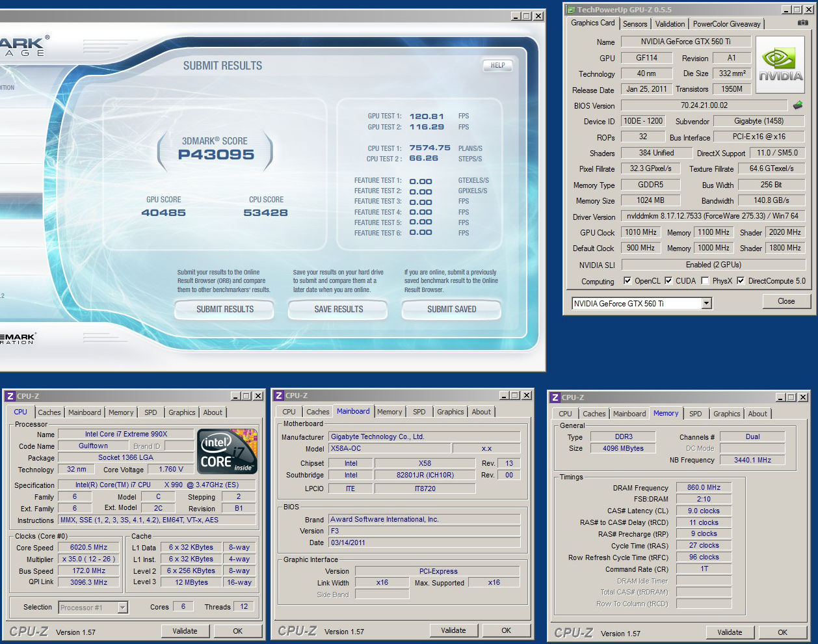Open About tab in CPU-Z processor window
The height and width of the screenshot is (644, 818).
(213, 412)
